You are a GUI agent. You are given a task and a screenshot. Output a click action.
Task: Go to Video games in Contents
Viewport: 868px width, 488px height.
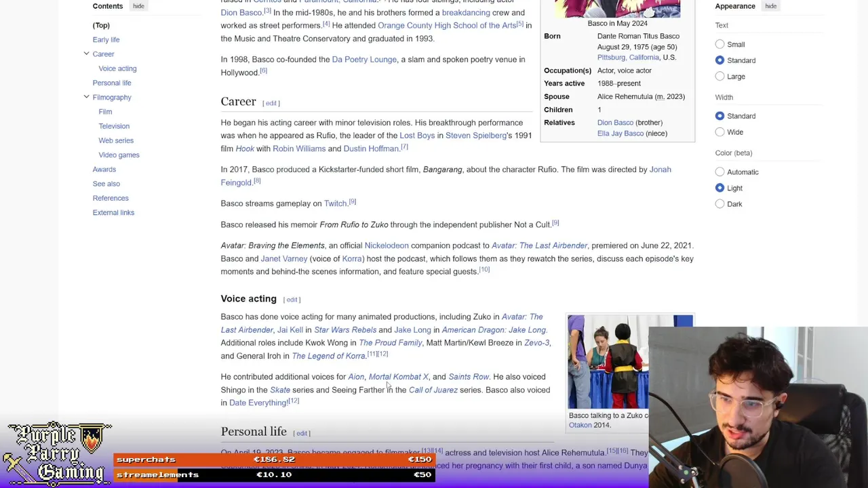click(119, 155)
